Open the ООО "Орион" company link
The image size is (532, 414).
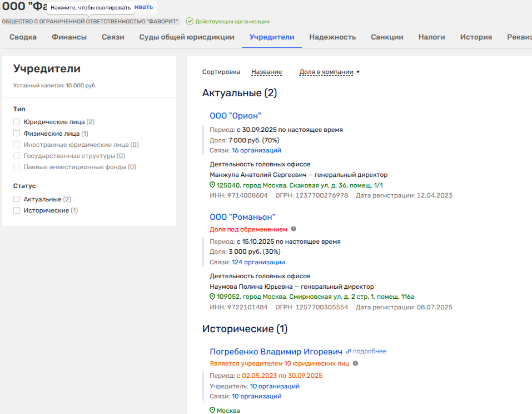(235, 116)
